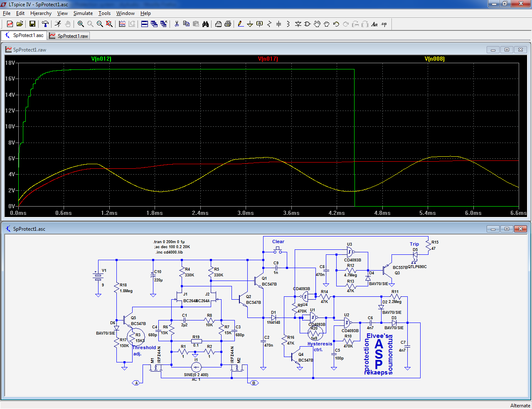
Task: Maximize the SpProtect1.asc schematic window
Action: [507, 229]
